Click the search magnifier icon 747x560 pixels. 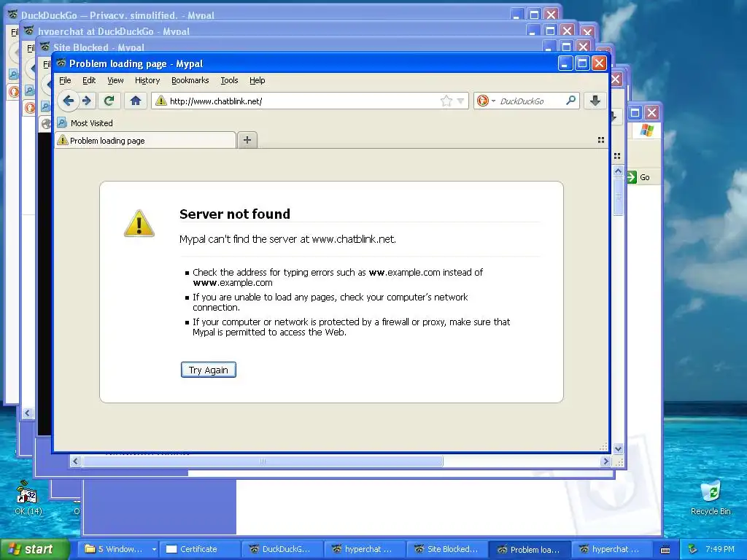[570, 101]
